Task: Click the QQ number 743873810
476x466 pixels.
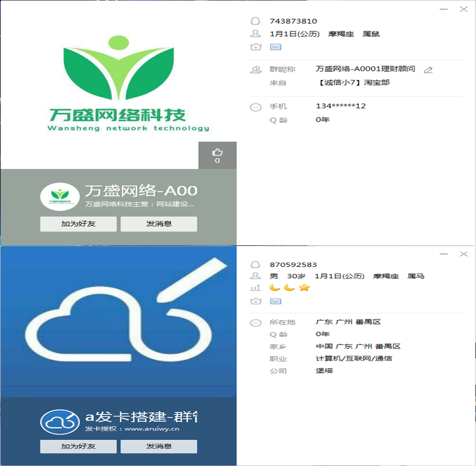Action: 293,21
